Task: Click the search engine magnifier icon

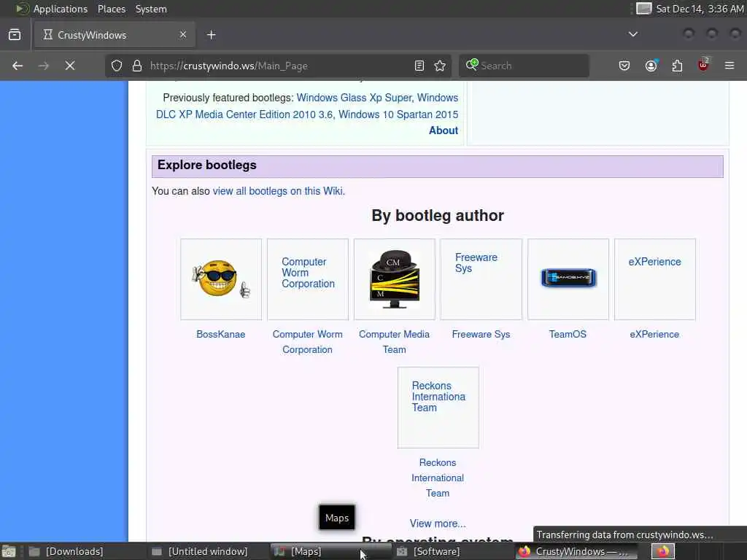Action: pyautogui.click(x=472, y=65)
